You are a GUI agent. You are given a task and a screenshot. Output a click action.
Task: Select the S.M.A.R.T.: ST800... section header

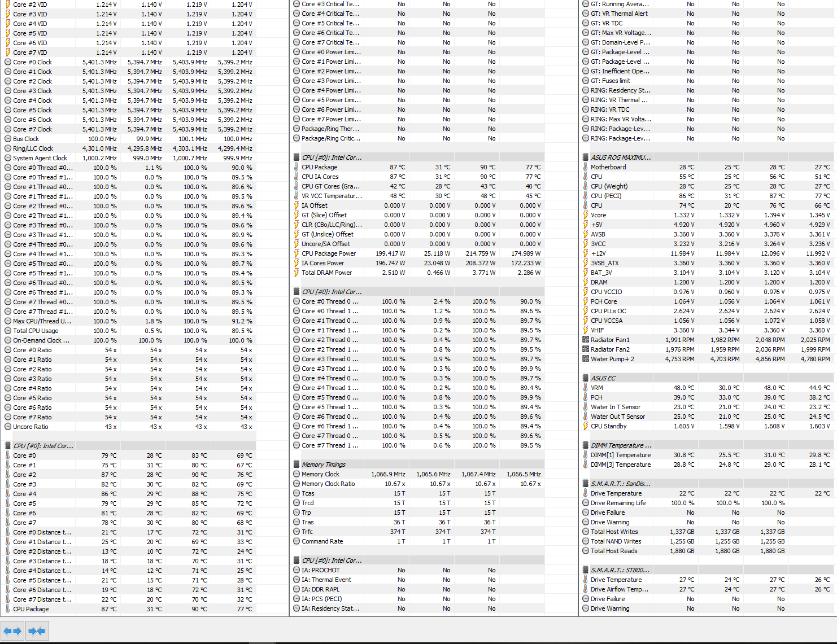(707, 570)
